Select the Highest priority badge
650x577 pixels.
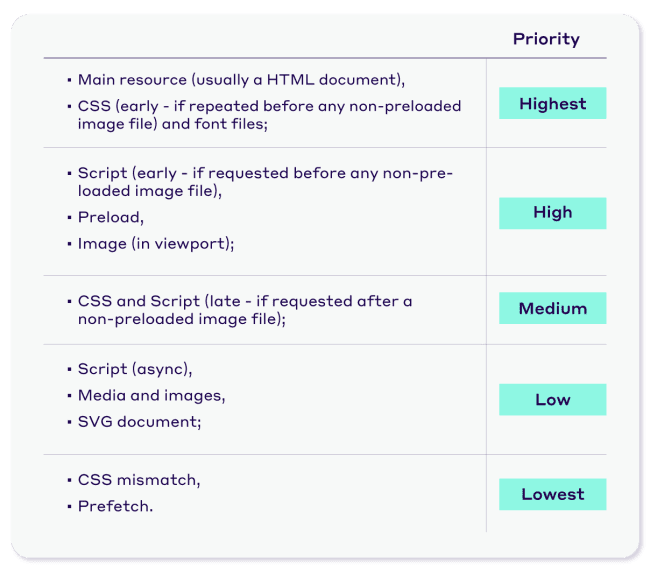coord(552,104)
